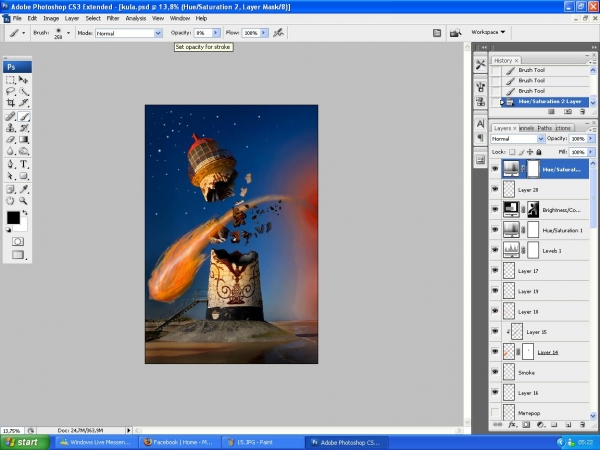Open Brush preset picker arrow

(x=68, y=33)
